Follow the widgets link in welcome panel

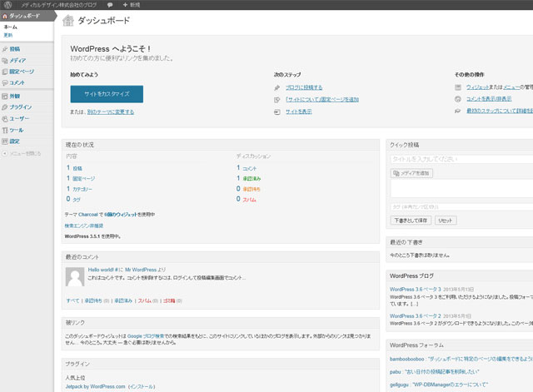477,87
